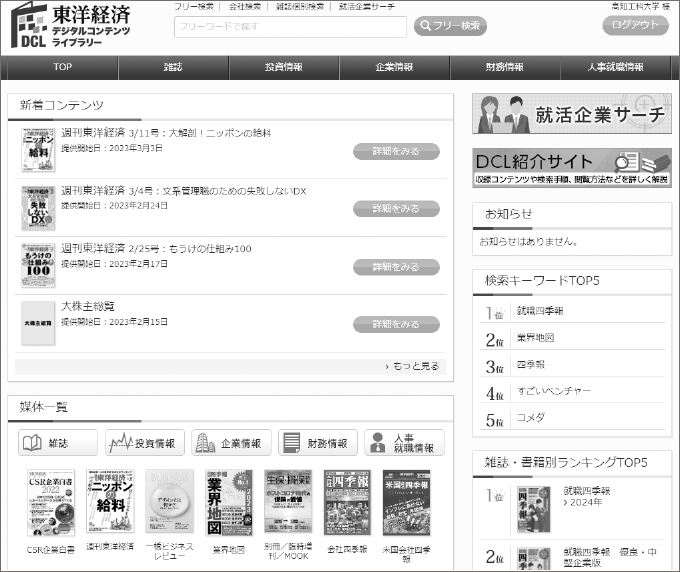Viewport: 680px width, 572px height.
Task: Open the 人事就職情報 category with person icon
Action: point(404,443)
